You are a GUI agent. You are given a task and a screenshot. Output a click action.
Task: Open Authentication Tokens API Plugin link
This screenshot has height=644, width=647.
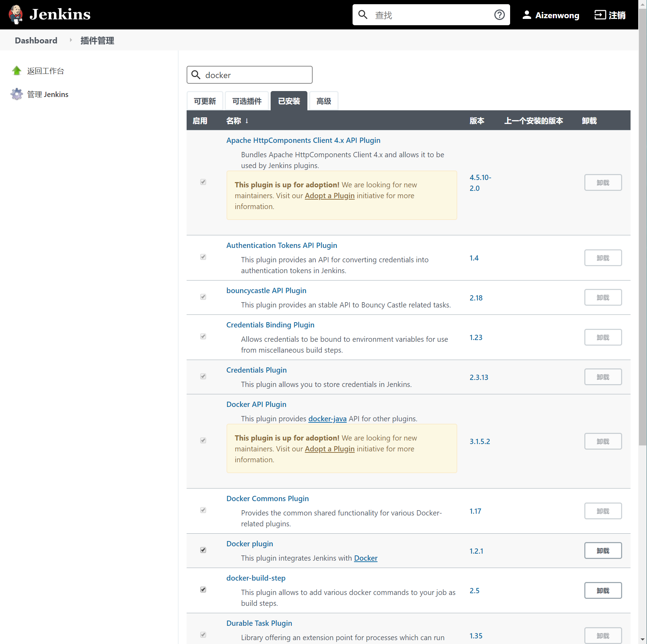[281, 245]
